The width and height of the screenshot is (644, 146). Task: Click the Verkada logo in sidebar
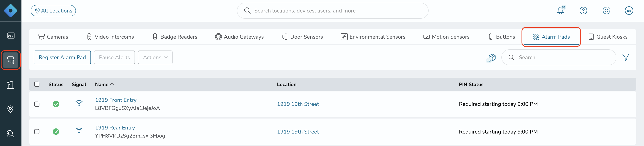[x=11, y=11]
